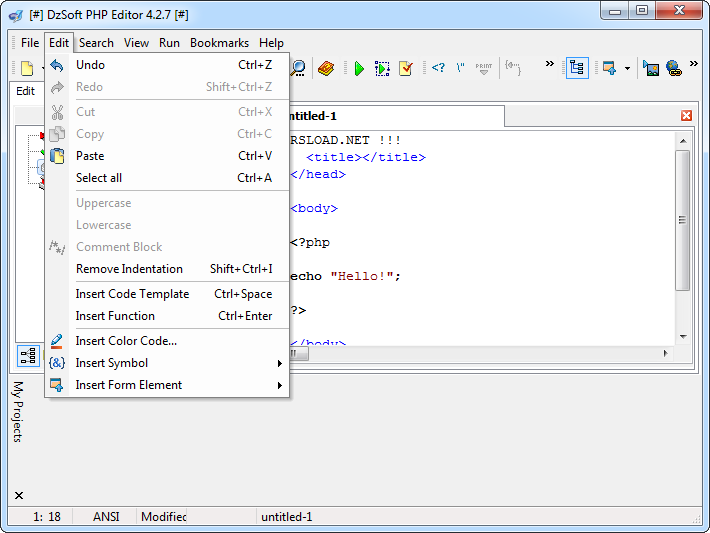Screen dimensions: 710x533
Task: Click the New file toolbar icon
Action: coord(27,68)
